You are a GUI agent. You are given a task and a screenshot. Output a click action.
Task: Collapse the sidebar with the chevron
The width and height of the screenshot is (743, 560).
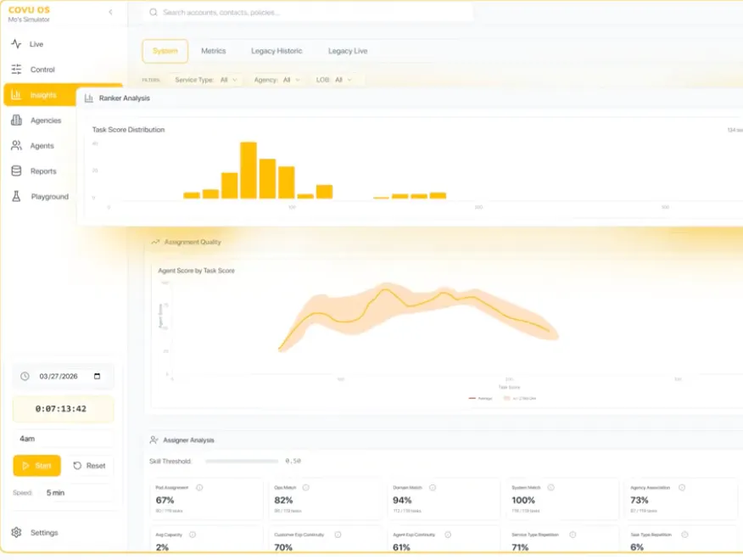110,12
